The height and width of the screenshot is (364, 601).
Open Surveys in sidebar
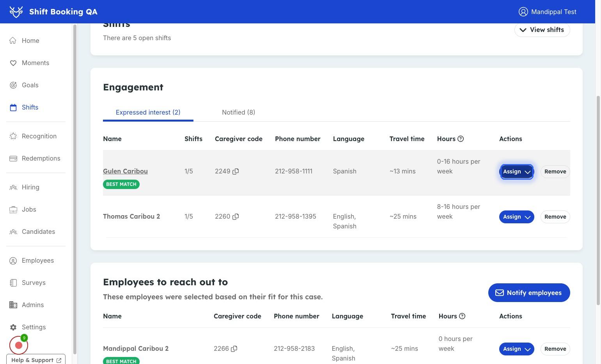[34, 283]
